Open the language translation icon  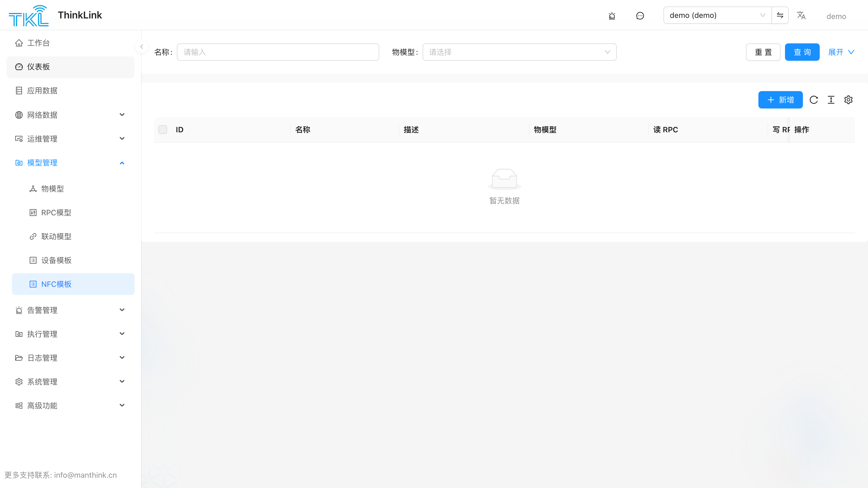pyautogui.click(x=801, y=15)
